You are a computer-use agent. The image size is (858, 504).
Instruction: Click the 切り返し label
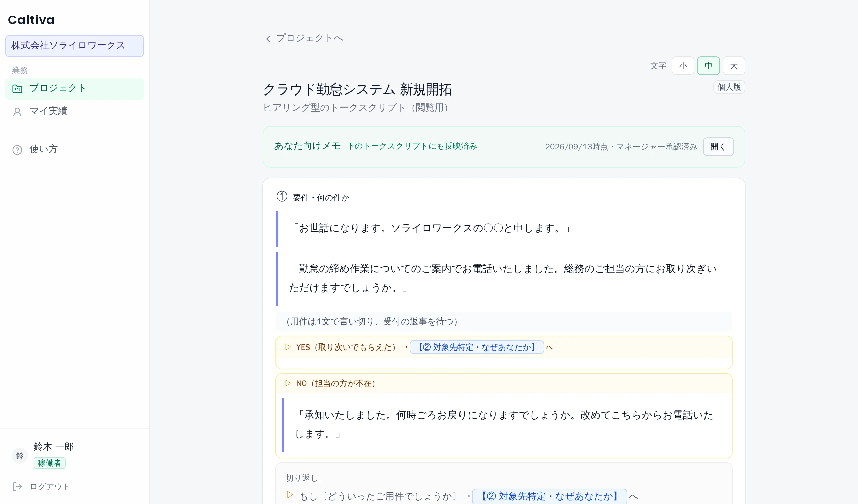coord(302,478)
